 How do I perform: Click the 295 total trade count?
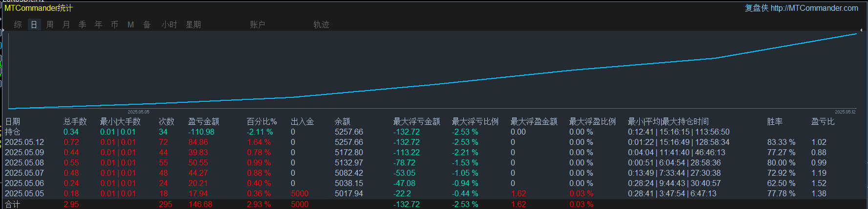166,204
